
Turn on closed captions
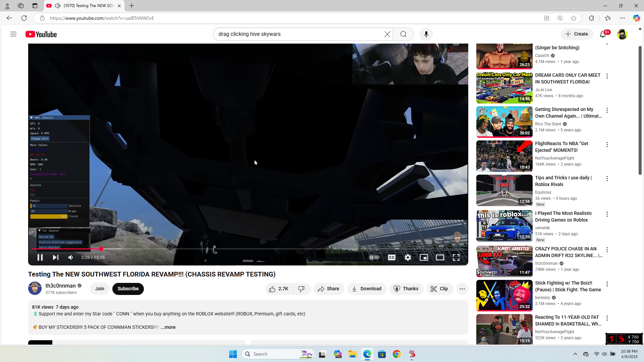pyautogui.click(x=392, y=257)
